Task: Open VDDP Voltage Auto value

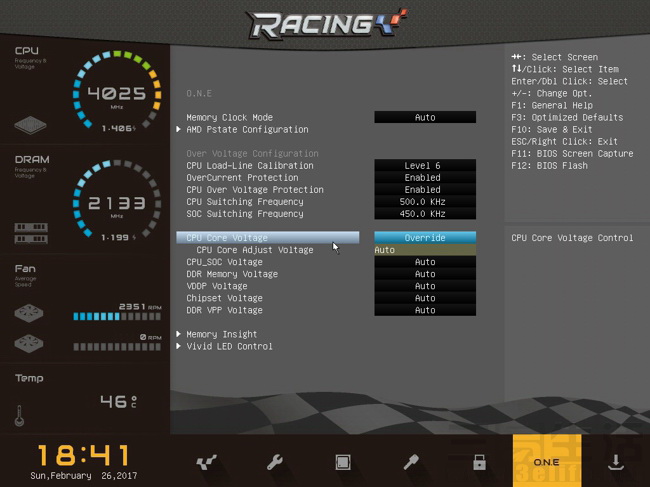Action: (x=425, y=286)
